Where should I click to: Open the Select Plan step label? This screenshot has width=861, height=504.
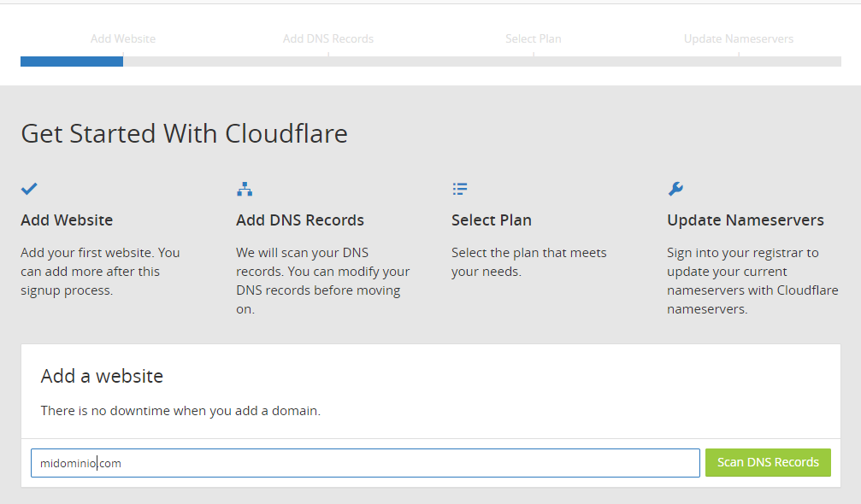click(533, 38)
